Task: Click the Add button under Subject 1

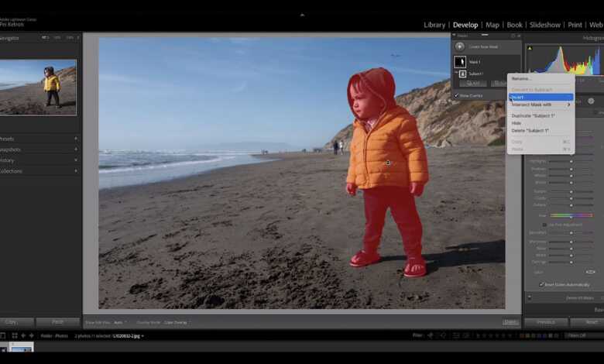Action: (472, 83)
